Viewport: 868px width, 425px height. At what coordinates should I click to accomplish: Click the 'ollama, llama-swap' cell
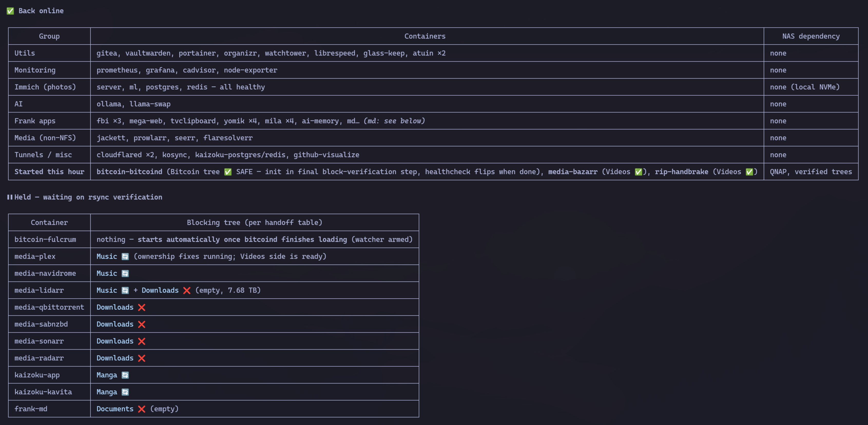click(427, 104)
